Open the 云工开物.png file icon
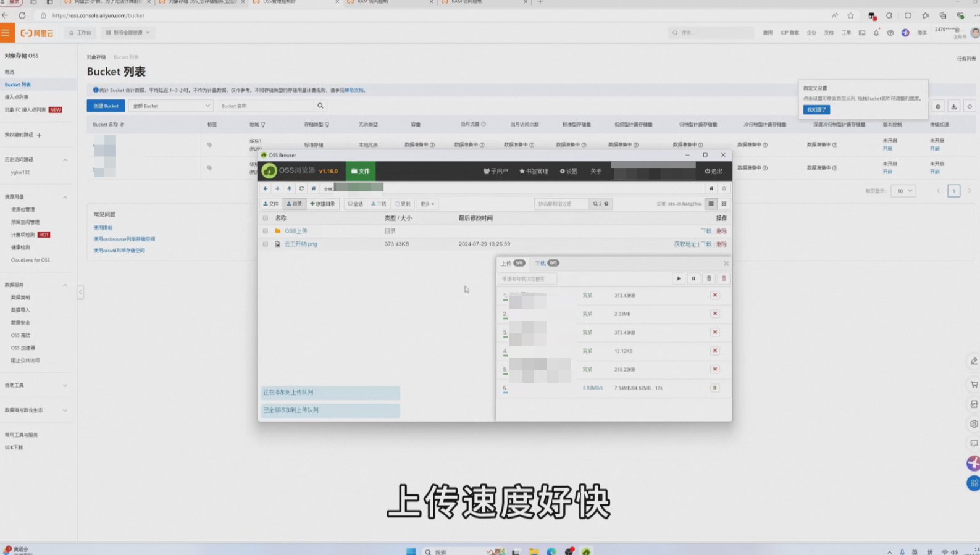The height and width of the screenshot is (555, 980). tap(277, 244)
